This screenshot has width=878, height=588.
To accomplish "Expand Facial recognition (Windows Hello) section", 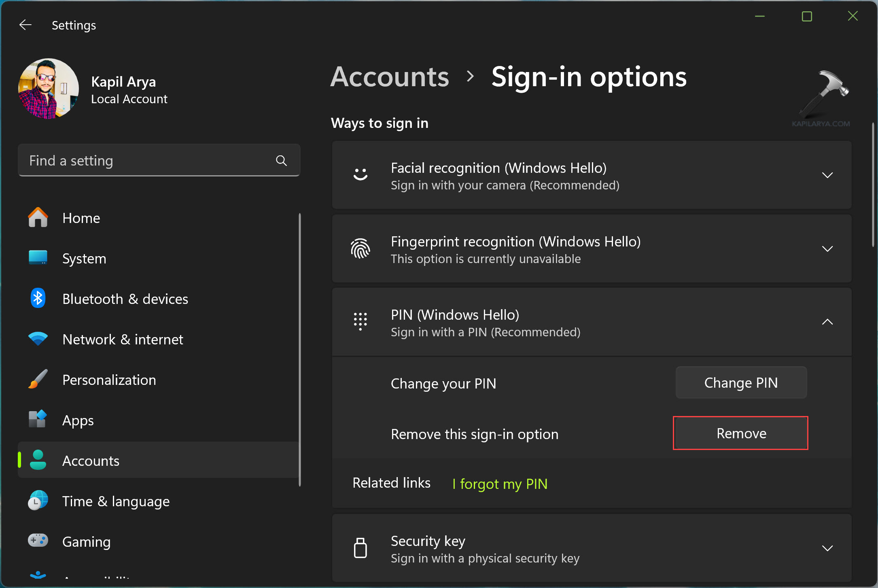I will [x=827, y=175].
